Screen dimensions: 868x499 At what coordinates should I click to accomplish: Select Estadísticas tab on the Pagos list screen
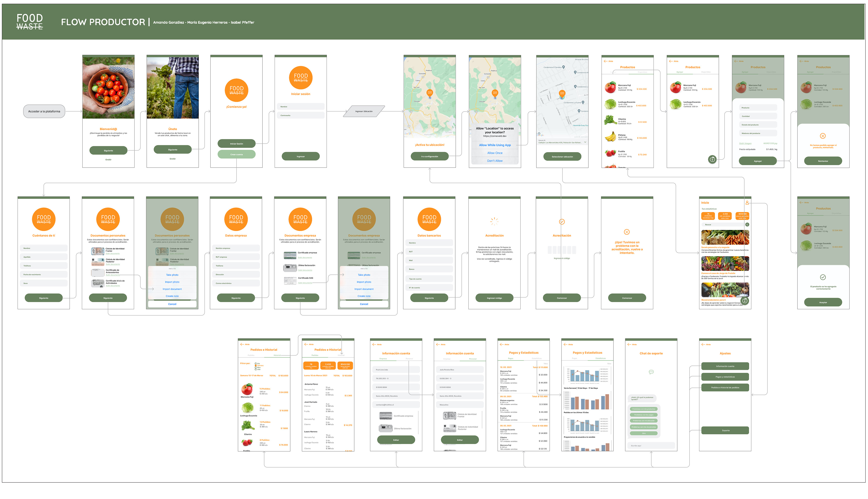(x=537, y=359)
